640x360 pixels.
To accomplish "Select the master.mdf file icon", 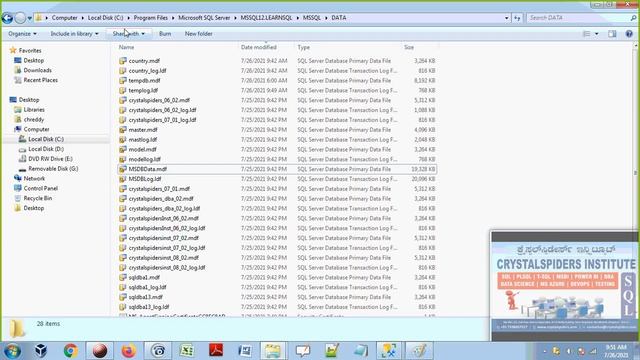I will [122, 129].
